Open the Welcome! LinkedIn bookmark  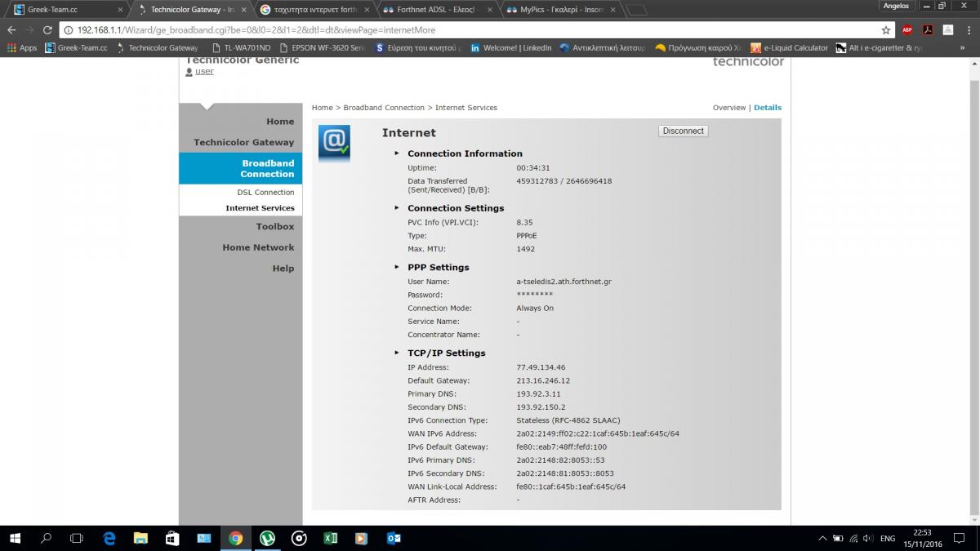click(510, 47)
